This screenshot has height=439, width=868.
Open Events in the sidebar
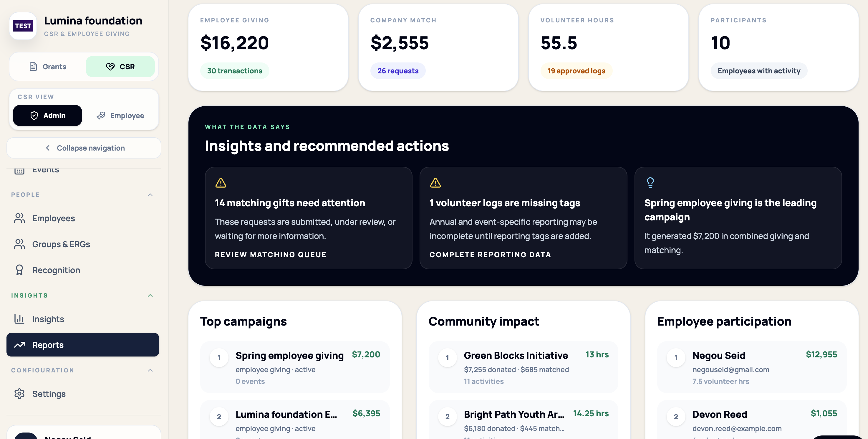(x=82, y=171)
